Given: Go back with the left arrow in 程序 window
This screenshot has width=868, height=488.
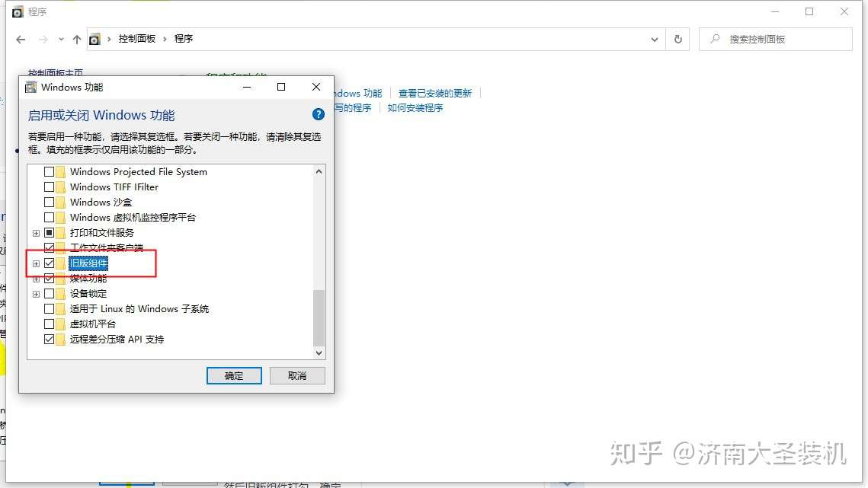Looking at the screenshot, I should coord(21,40).
